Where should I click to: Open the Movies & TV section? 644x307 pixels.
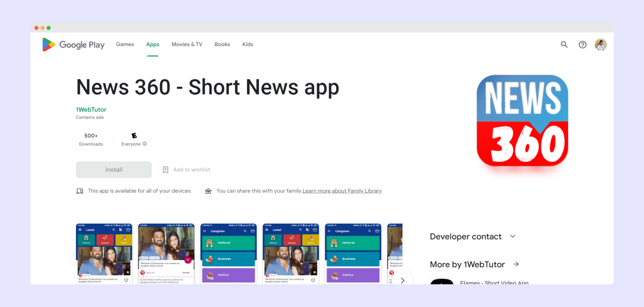coord(187,44)
